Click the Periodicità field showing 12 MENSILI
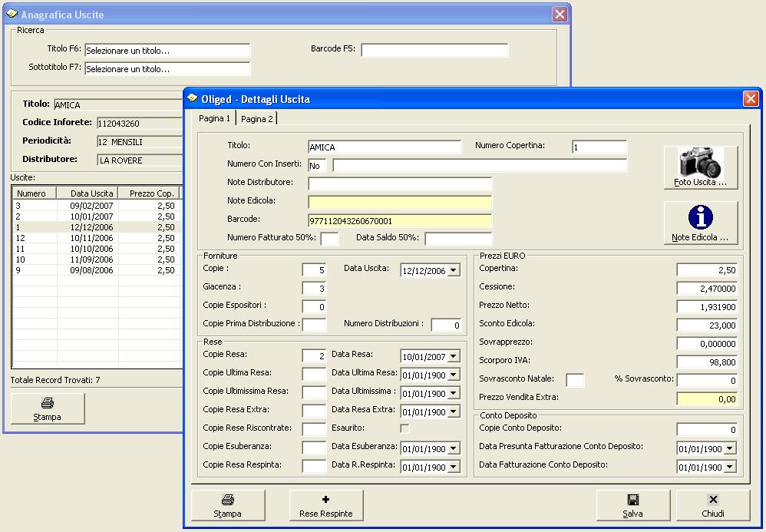This screenshot has width=766, height=532. click(x=140, y=142)
